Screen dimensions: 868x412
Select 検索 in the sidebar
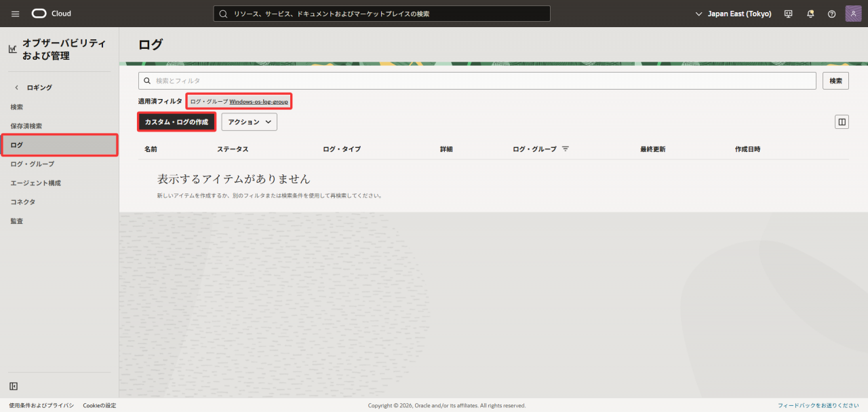pyautogui.click(x=17, y=107)
